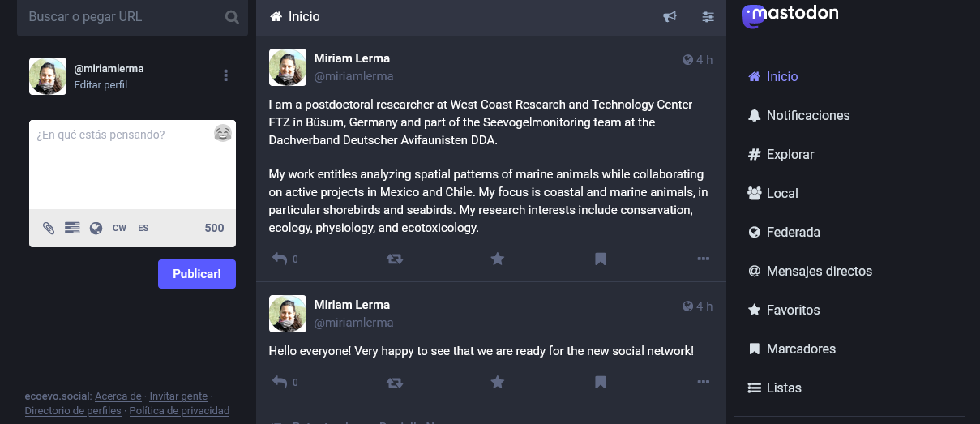The height and width of the screenshot is (424, 980).
Task: Click the search magnifier icon
Action: (x=232, y=17)
